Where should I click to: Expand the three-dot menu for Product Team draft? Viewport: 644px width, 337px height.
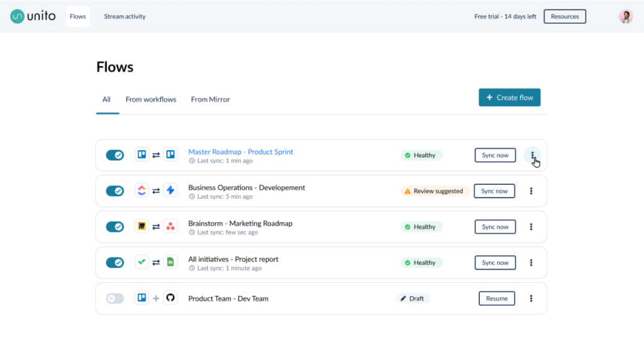pos(531,298)
